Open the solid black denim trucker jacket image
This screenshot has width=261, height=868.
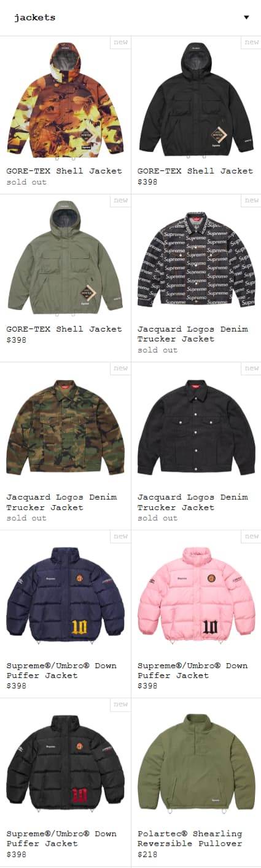pyautogui.click(x=196, y=426)
